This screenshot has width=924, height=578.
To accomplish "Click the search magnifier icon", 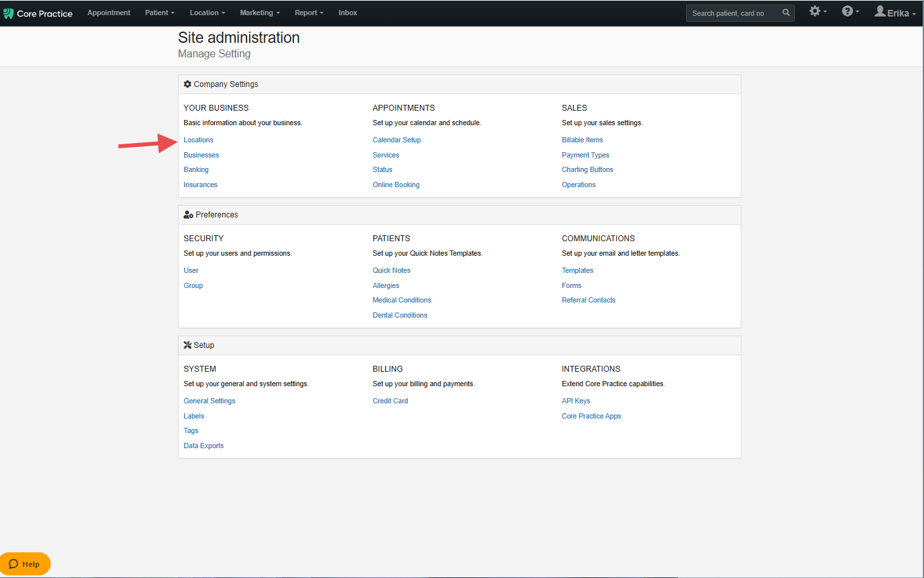I will [786, 13].
